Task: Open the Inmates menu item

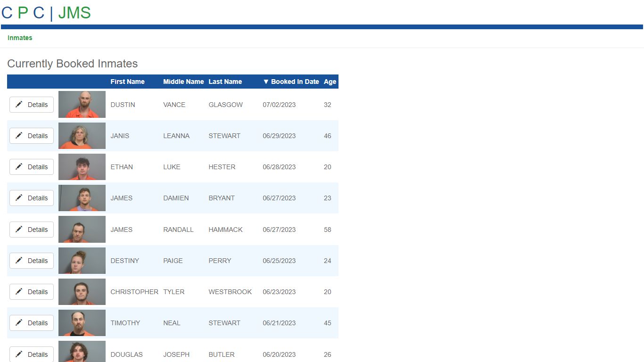Action: [x=20, y=38]
